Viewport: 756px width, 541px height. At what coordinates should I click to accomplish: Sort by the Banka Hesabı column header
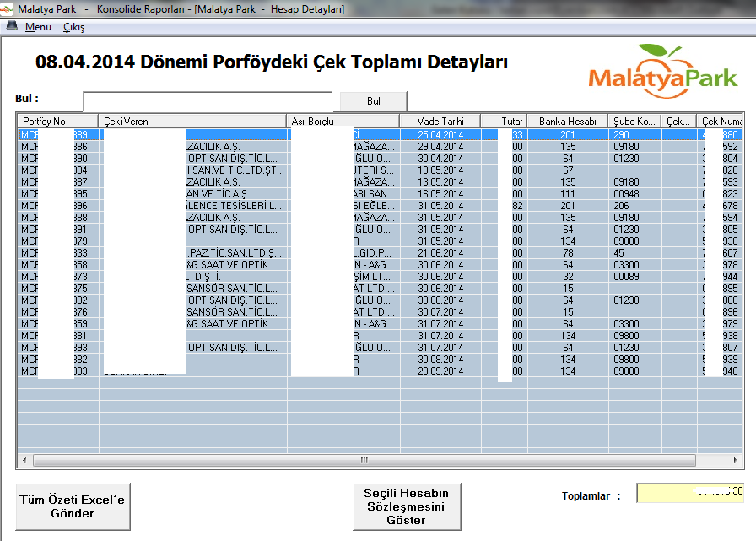point(568,121)
